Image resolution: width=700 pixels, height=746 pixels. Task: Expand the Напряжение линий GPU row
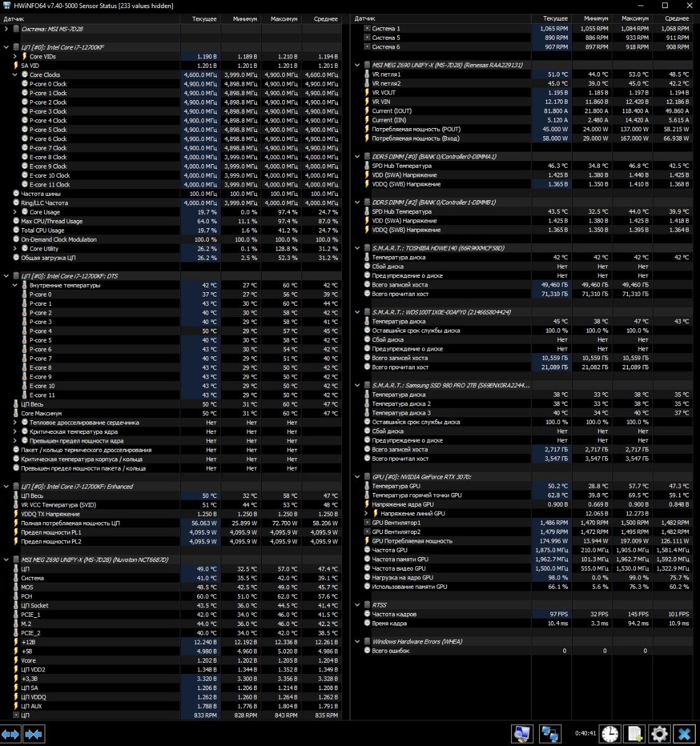pyautogui.click(x=367, y=513)
